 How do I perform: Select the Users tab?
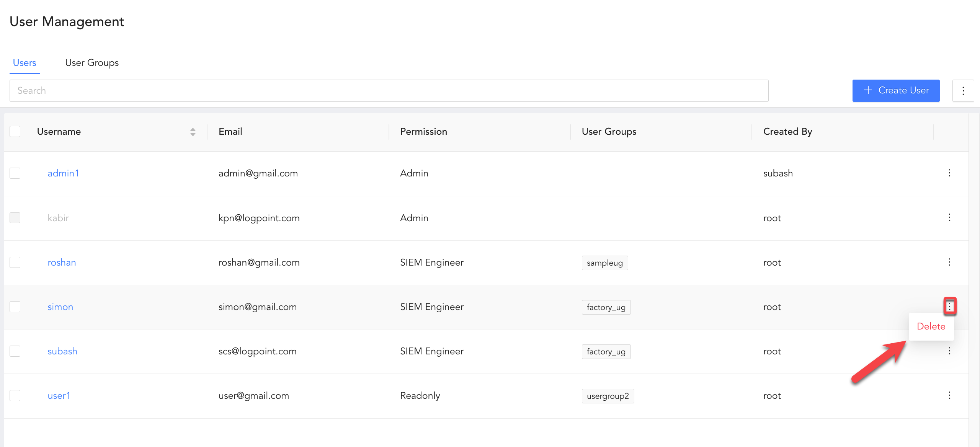[x=24, y=63]
